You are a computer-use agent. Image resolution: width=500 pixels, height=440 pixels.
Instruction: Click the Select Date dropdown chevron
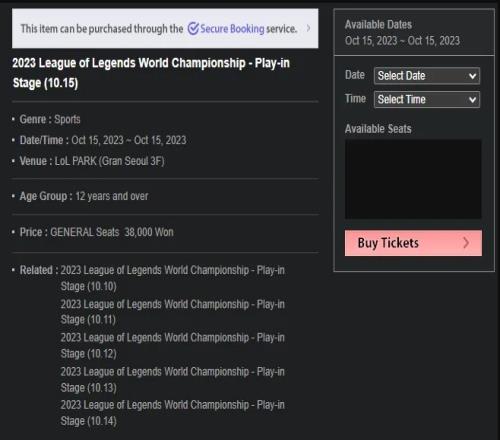click(x=472, y=76)
